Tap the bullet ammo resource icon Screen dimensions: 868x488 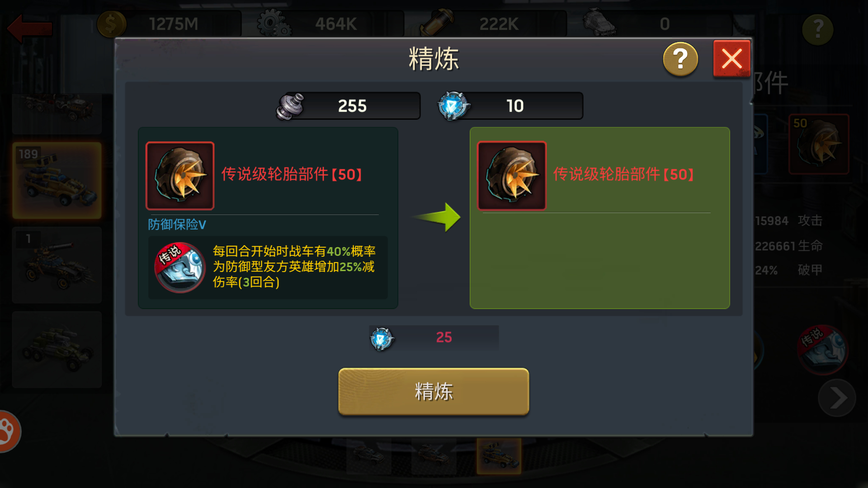[436, 23]
